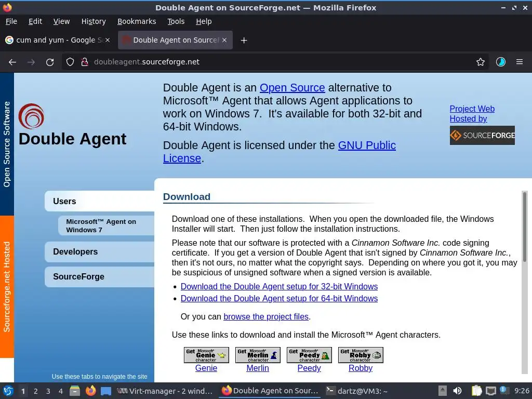Image resolution: width=532 pixels, height=399 pixels.
Task: Click the Merlin text link
Action: pyautogui.click(x=258, y=368)
